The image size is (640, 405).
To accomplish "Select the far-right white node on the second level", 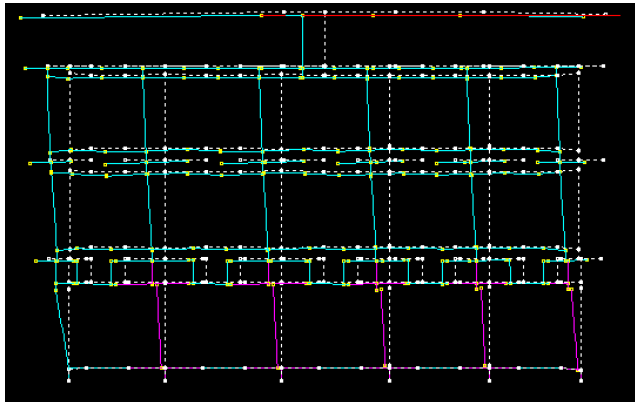I will point(603,66).
